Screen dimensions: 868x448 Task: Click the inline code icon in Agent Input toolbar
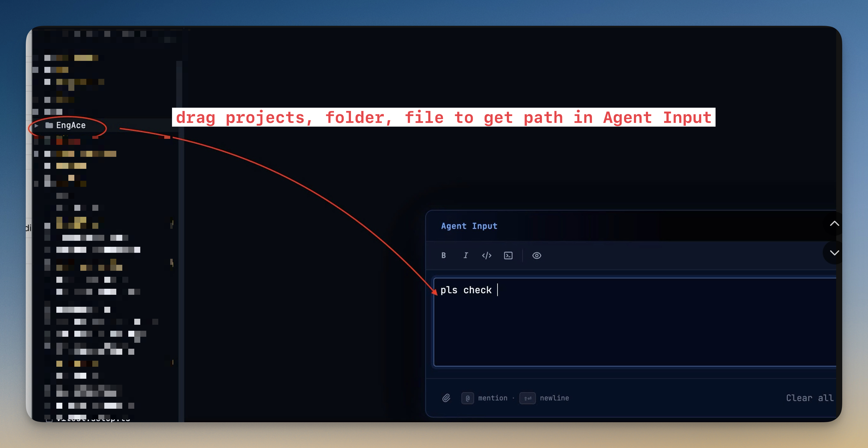[x=486, y=255]
